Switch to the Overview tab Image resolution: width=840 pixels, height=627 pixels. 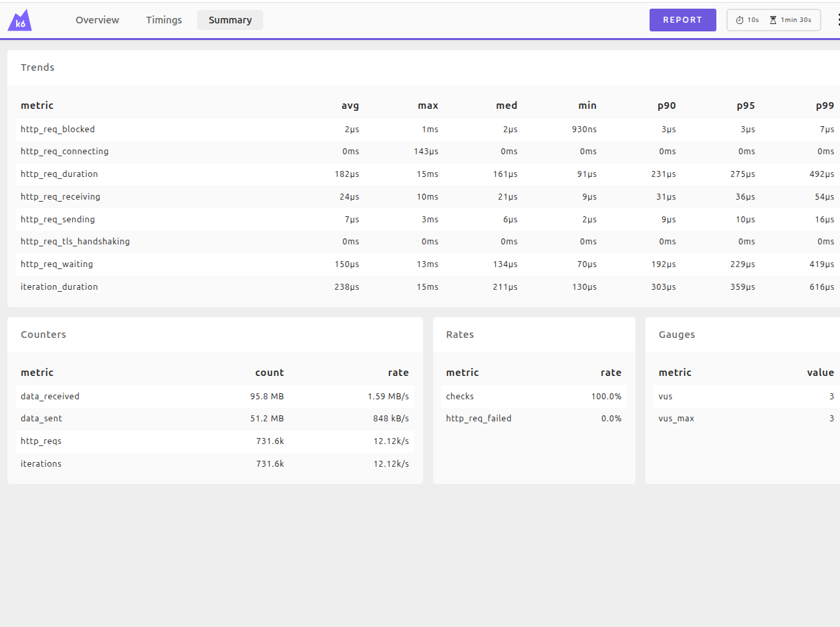[98, 20]
